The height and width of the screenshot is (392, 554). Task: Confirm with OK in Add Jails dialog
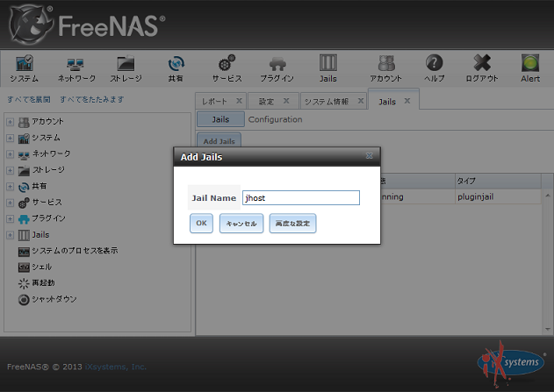(x=201, y=223)
